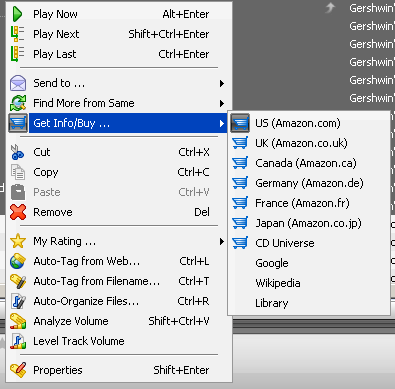This screenshot has height=389, width=395.
Task: Click the cart icon beside Germany (Amazon.de)
Action: tap(240, 183)
